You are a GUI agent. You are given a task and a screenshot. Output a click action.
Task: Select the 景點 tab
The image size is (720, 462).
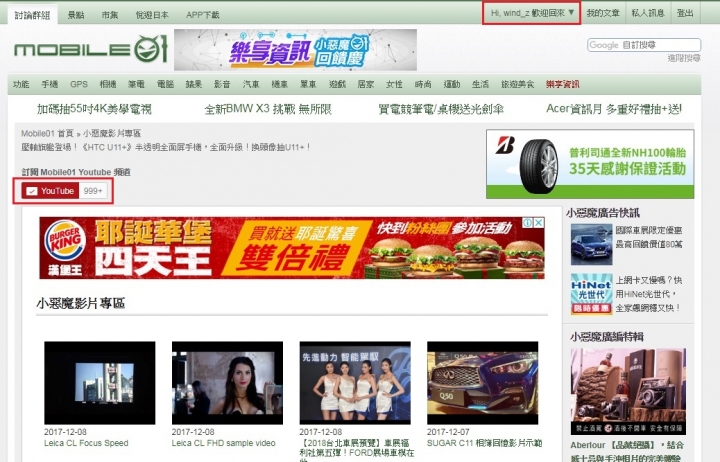(76, 15)
